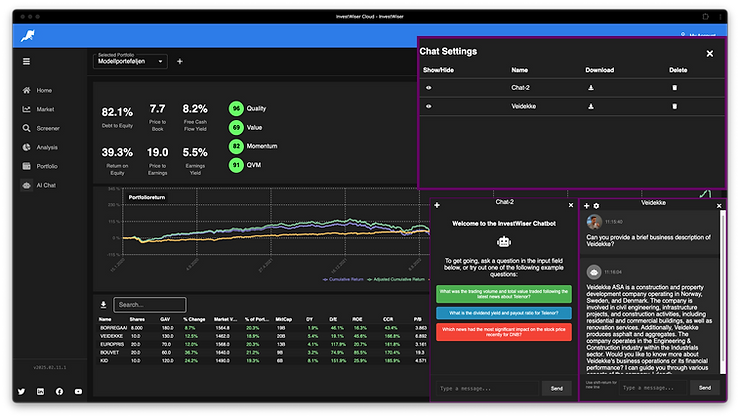
Task: Click the portfolio Search field
Action: point(150,305)
